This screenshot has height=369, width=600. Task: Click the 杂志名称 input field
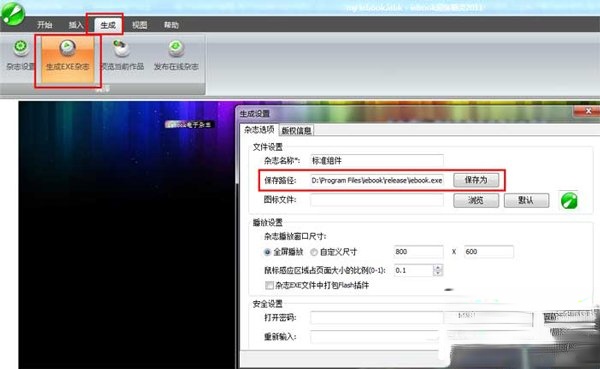(x=377, y=160)
